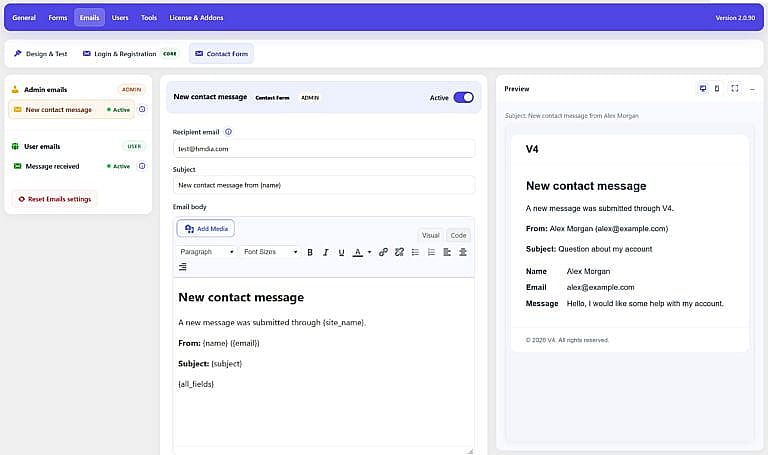768x455 pixels.
Task: Apply underline formatting in the editor
Action: pos(341,252)
